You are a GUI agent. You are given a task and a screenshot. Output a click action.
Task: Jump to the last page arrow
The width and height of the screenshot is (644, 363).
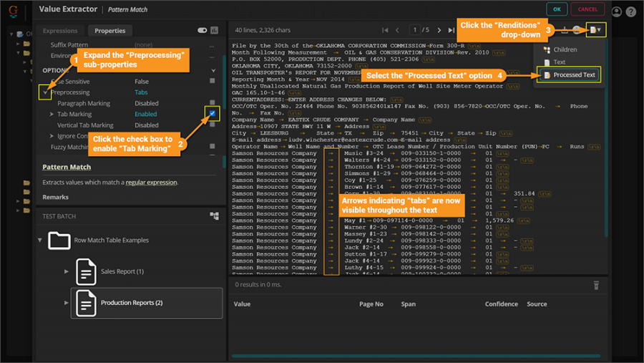point(451,30)
